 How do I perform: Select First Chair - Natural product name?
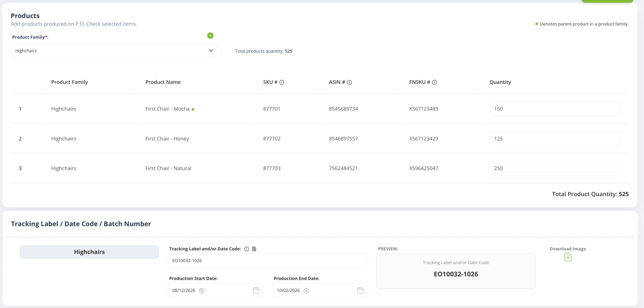click(x=168, y=168)
